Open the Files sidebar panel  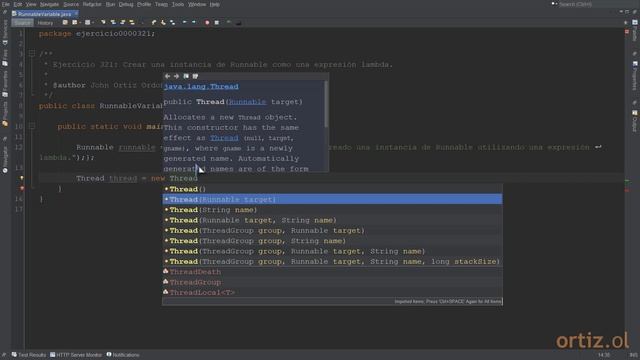(5, 58)
